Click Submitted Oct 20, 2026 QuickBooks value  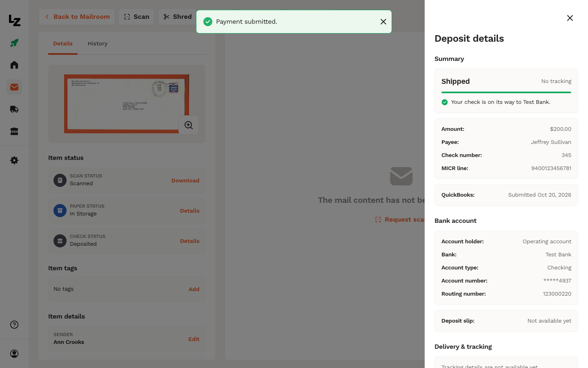(x=540, y=195)
